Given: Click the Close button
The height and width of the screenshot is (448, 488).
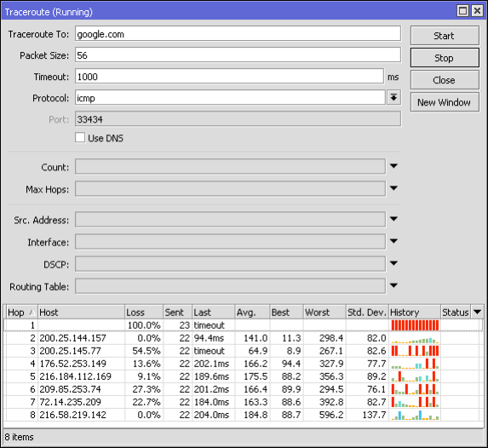Looking at the screenshot, I should [445, 80].
